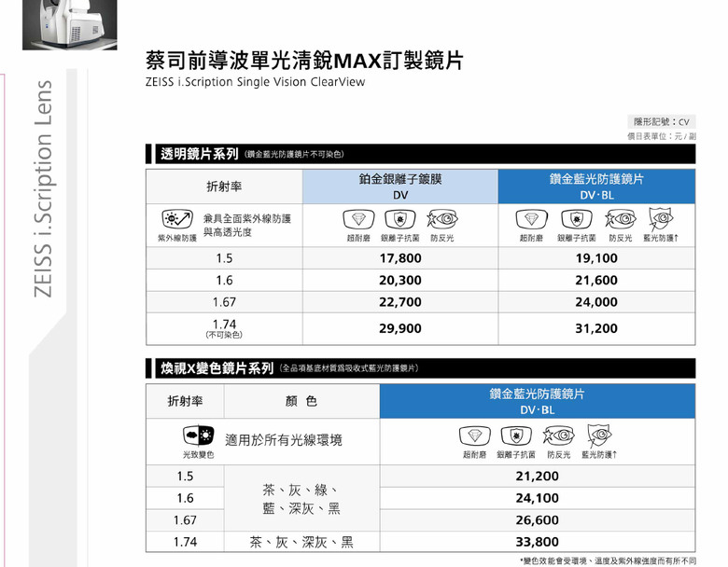Click the photochromic 鑽金藍光防護鏡片 DV·BL header
Viewport: 728px width, 567px height.
pos(538,401)
